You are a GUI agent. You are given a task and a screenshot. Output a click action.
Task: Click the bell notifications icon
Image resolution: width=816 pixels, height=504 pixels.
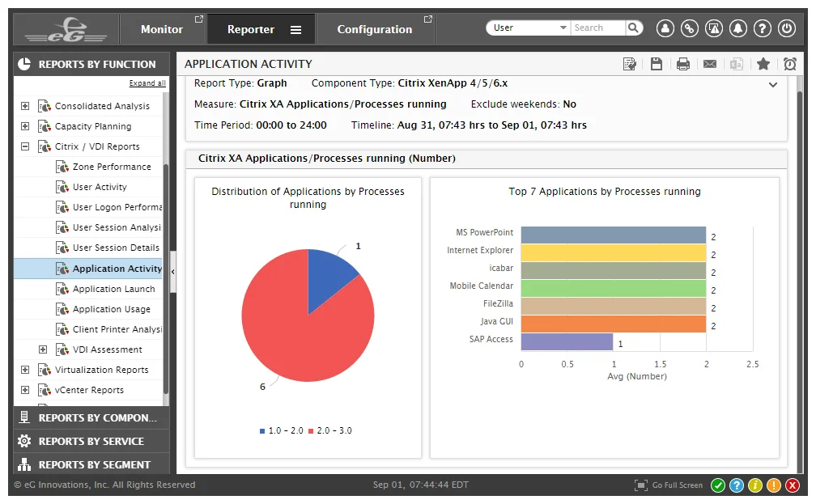738,28
